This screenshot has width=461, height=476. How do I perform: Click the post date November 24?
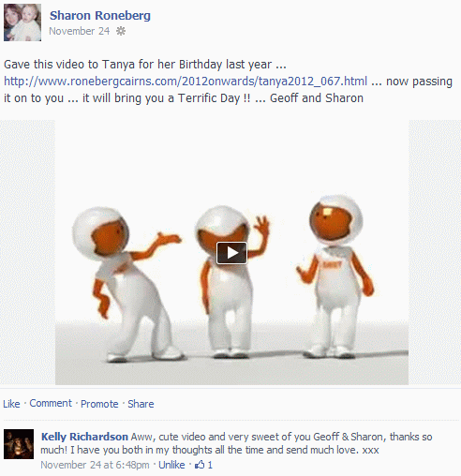pyautogui.click(x=80, y=31)
